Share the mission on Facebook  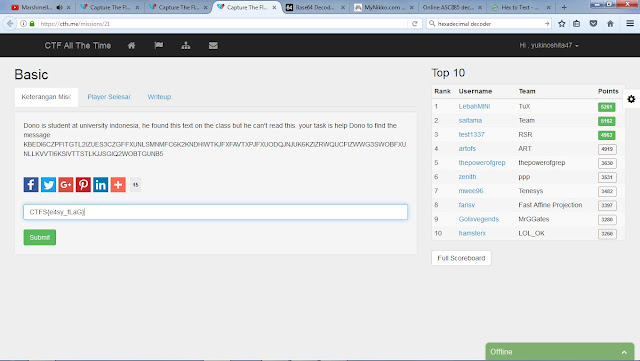tap(31, 185)
